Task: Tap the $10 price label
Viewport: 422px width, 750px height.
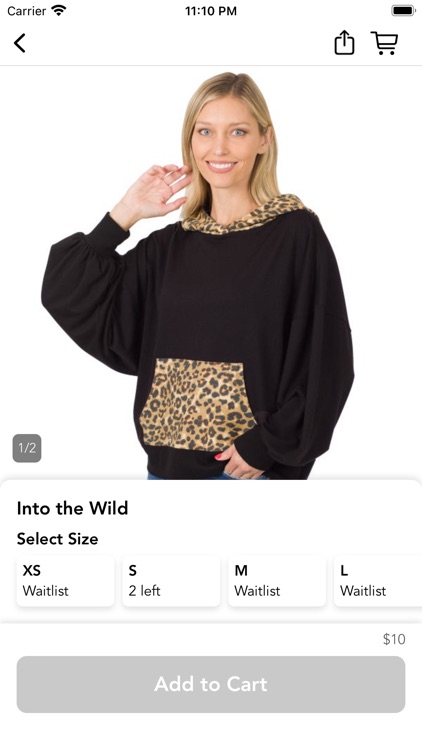Action: point(394,639)
